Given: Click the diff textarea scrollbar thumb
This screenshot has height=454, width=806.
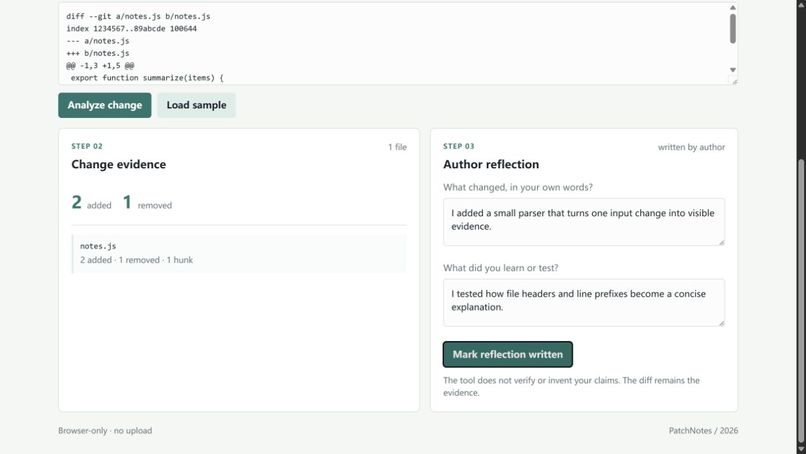Looking at the screenshot, I should point(732,28).
